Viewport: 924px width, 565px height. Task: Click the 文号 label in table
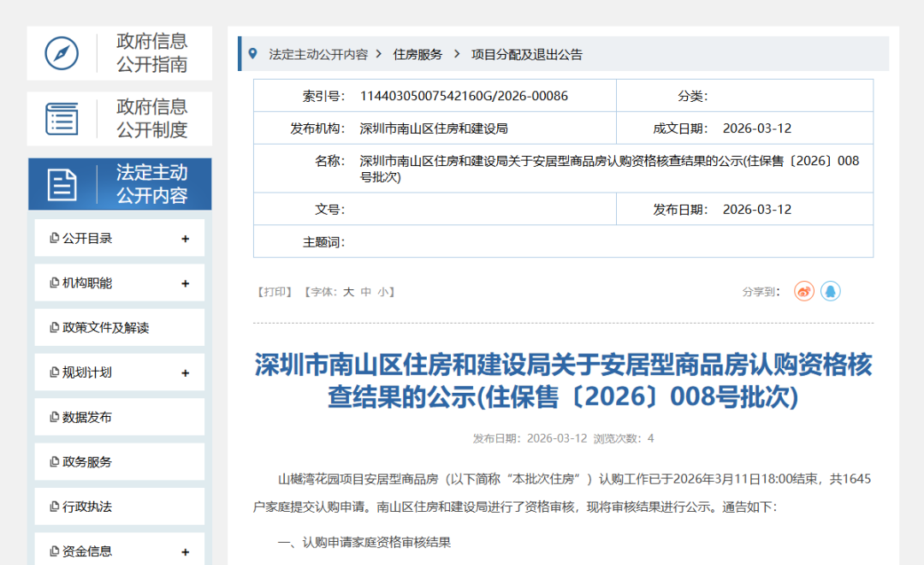330,210
